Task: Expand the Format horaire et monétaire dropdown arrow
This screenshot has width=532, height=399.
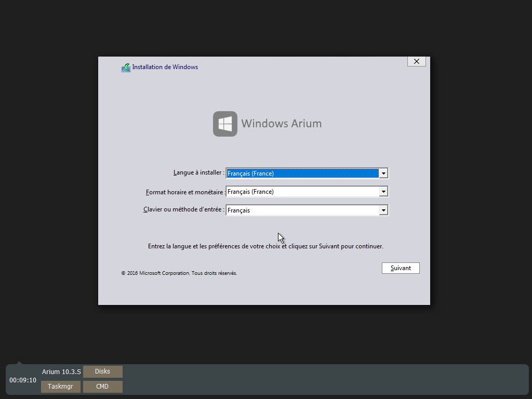Action: [x=383, y=192]
